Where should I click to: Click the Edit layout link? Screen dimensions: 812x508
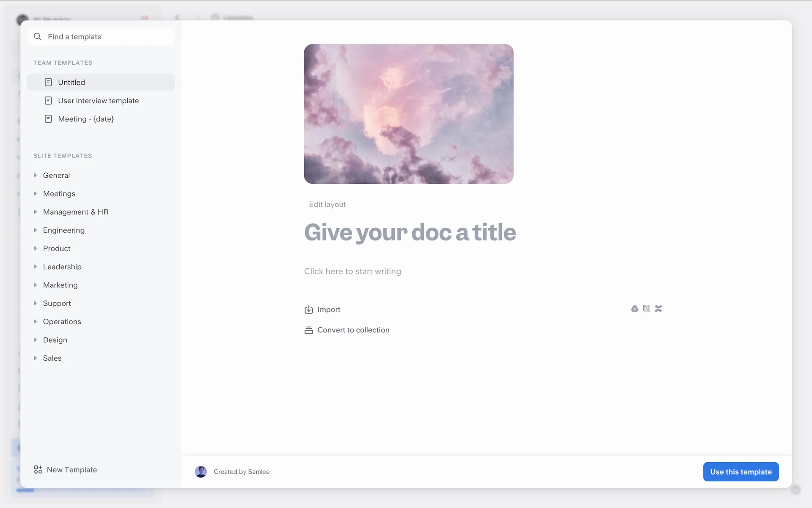[x=327, y=204]
